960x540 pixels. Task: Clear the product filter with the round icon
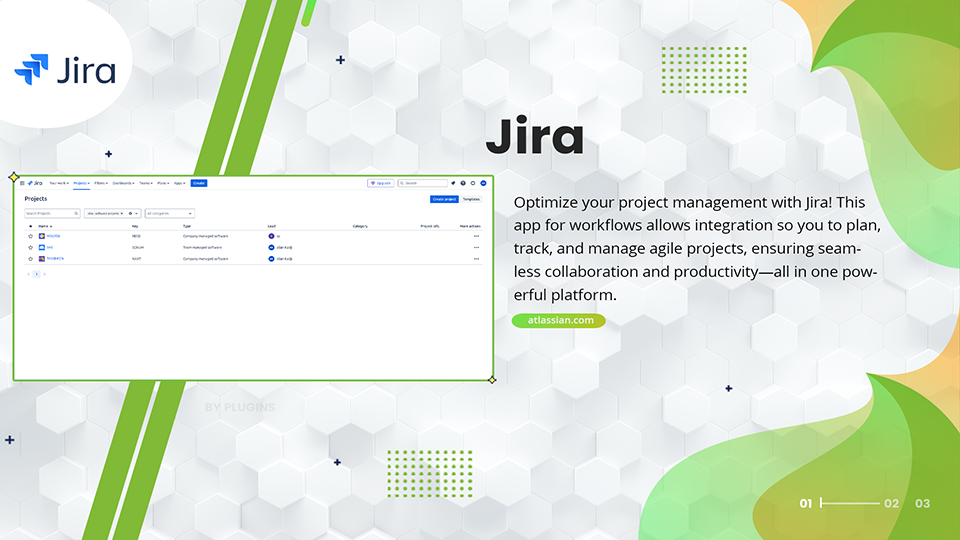point(130,214)
